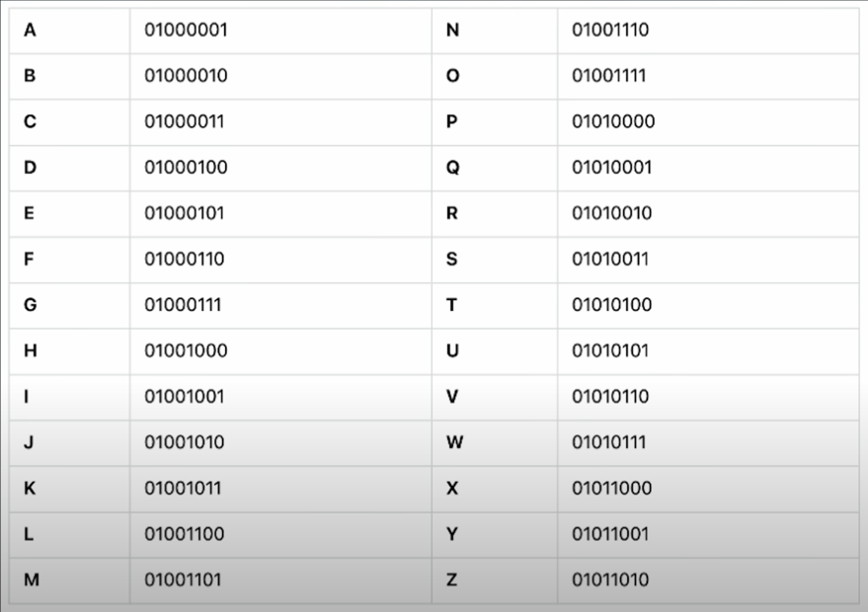
Task: Click the letter Q cell
Action: [495, 168]
